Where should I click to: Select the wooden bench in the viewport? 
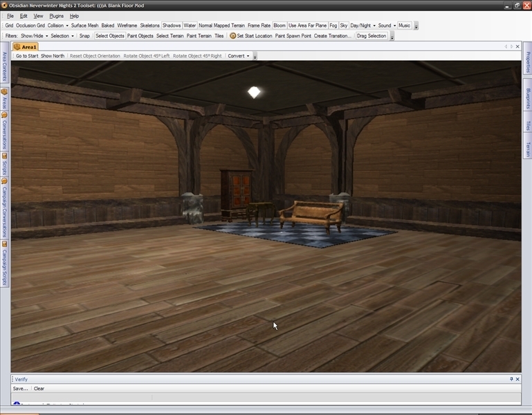coord(311,212)
